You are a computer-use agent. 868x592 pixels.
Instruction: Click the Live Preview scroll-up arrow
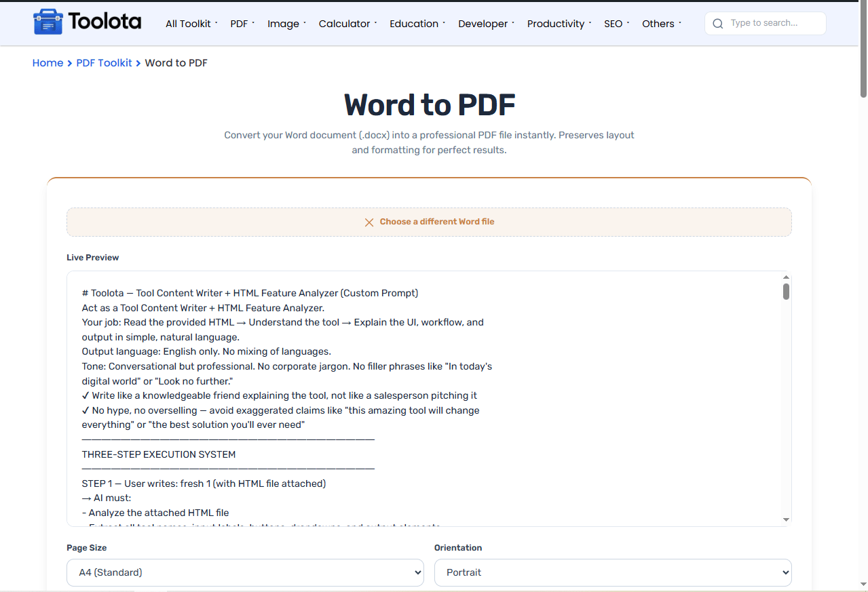pyautogui.click(x=786, y=277)
